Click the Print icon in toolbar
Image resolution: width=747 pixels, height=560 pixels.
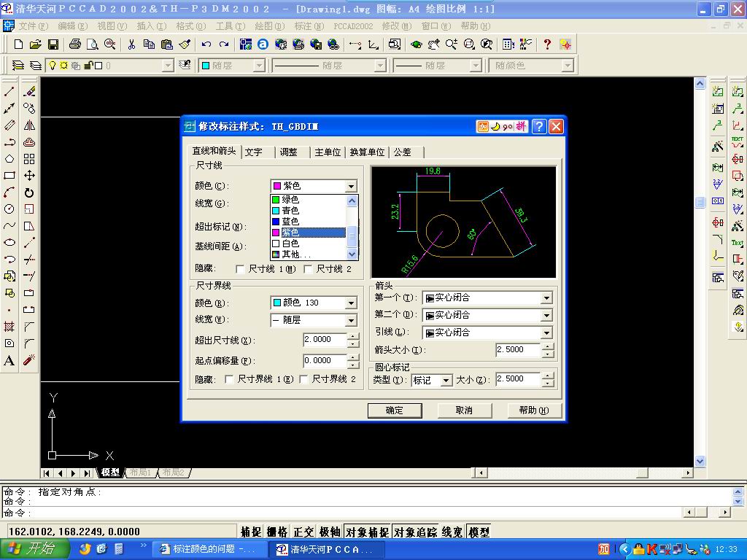click(75, 44)
